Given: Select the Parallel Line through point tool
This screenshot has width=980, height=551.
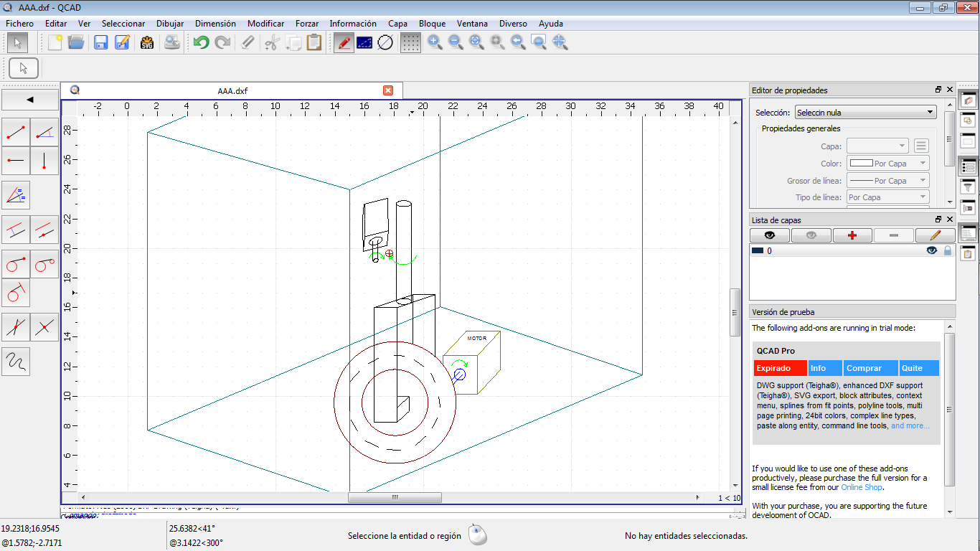Looking at the screenshot, I should 44,230.
